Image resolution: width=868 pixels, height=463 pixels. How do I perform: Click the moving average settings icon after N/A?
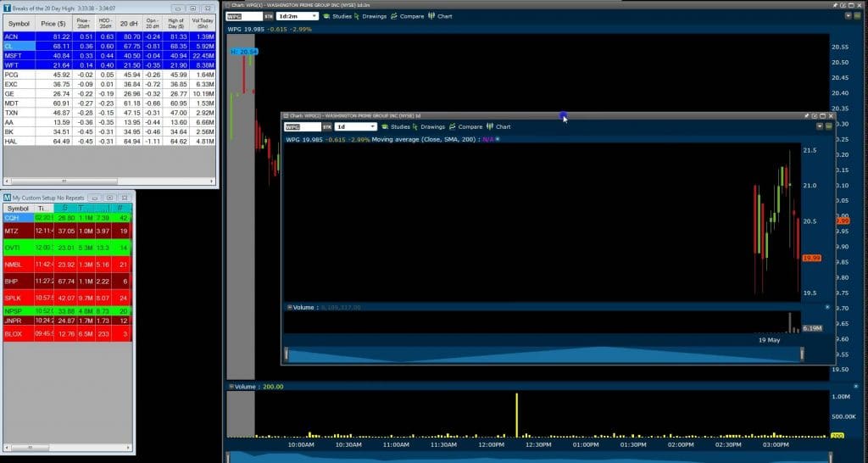pos(498,140)
